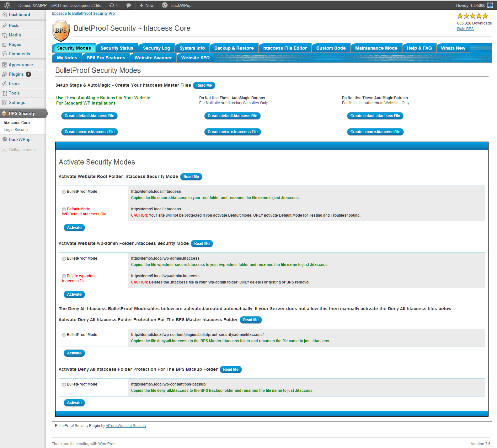Open the Help & FAQ tab

point(420,48)
